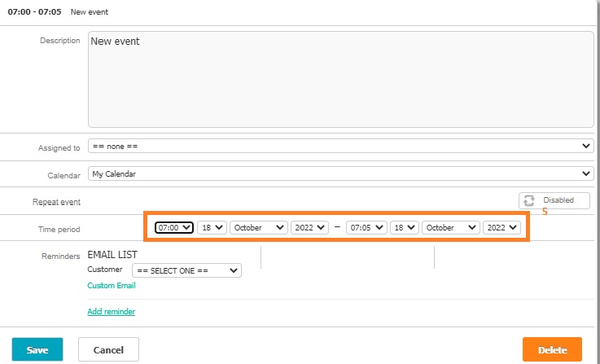Screen dimensions: 600x364
Task: Choose the end month October dropdown
Action: tap(451, 228)
